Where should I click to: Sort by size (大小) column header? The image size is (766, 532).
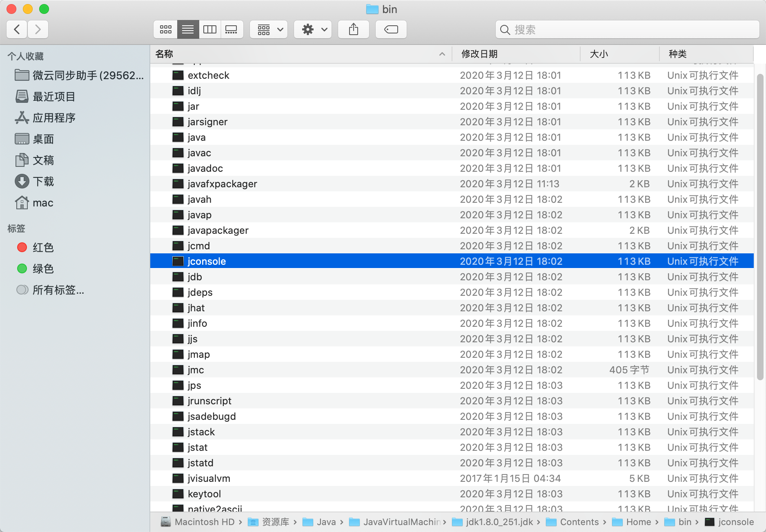(x=599, y=54)
